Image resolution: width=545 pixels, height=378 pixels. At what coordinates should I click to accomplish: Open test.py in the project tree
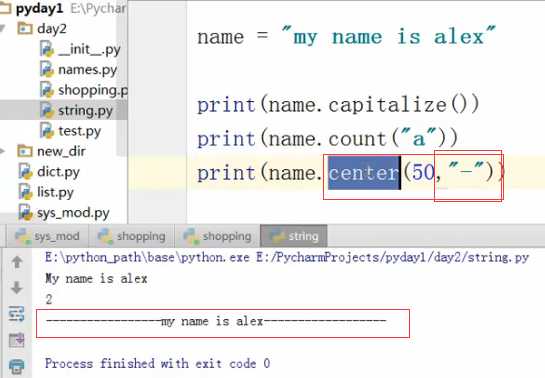point(80,131)
